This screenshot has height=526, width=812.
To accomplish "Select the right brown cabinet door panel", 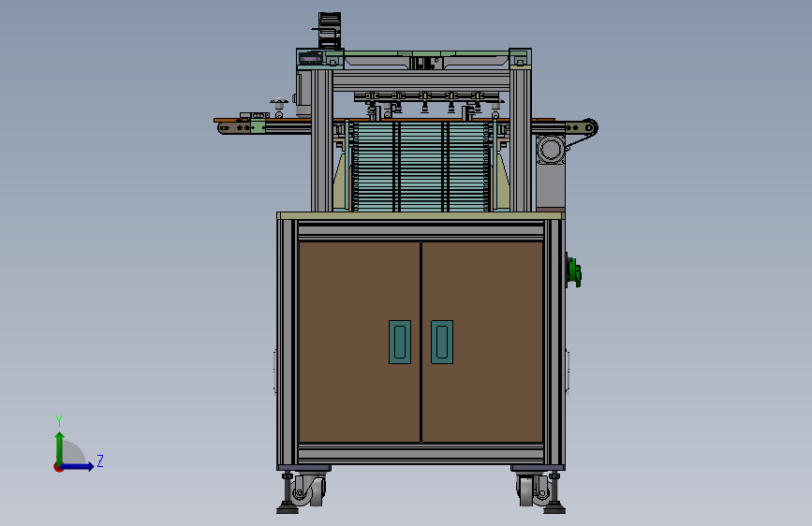I will pyautogui.click(x=482, y=342).
